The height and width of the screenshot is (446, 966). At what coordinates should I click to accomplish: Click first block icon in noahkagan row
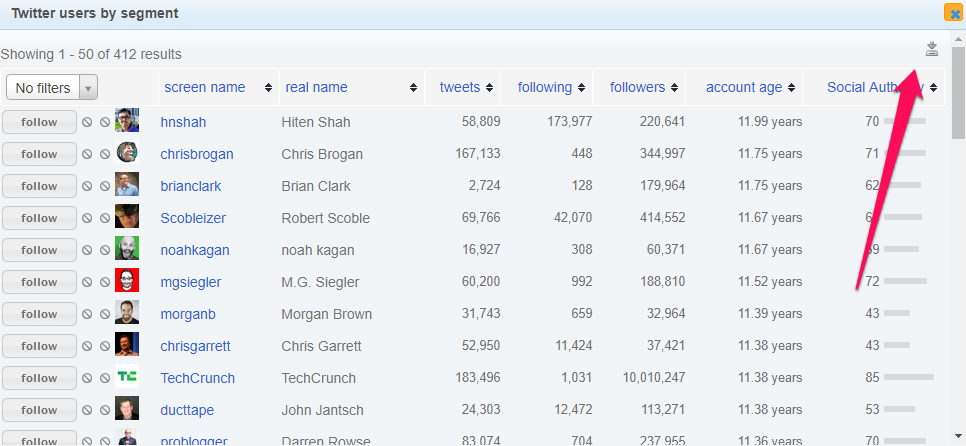pos(87,250)
